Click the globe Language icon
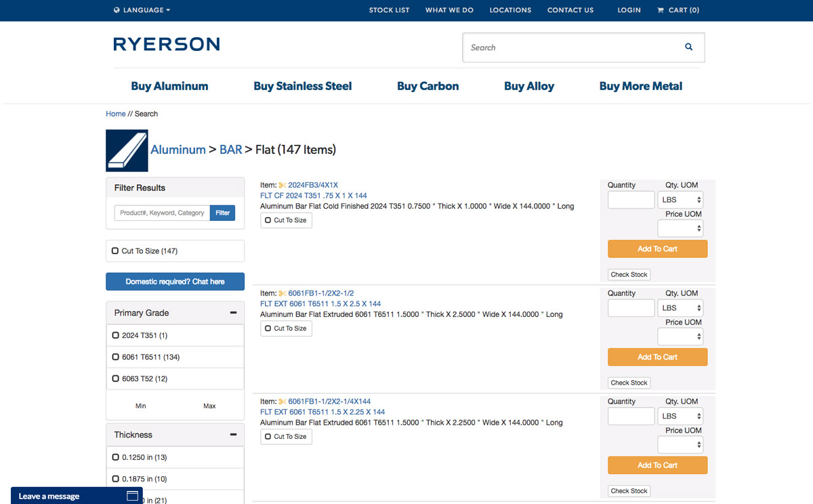Image resolution: width=813 pixels, height=504 pixels. (117, 10)
